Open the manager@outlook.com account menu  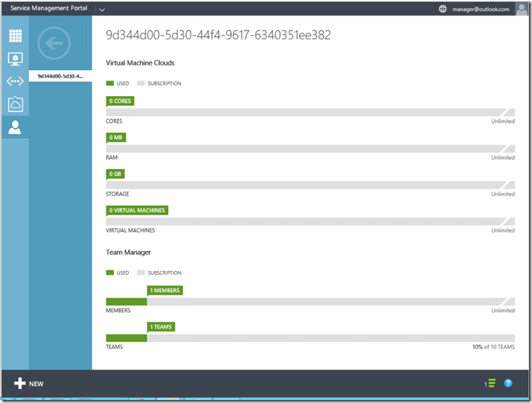[481, 9]
